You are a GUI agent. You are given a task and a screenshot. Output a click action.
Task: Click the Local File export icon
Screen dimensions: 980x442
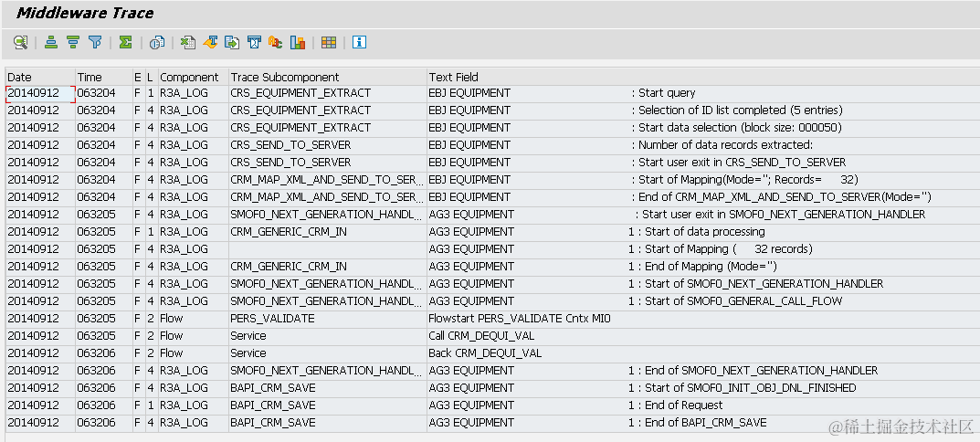[232, 43]
